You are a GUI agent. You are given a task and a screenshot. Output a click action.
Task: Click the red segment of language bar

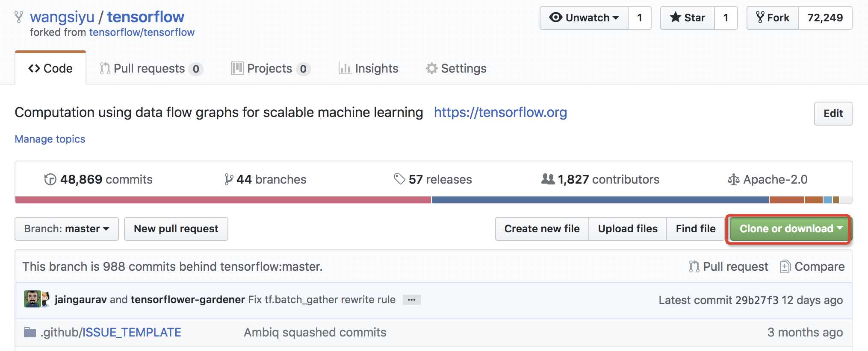pyautogui.click(x=223, y=200)
